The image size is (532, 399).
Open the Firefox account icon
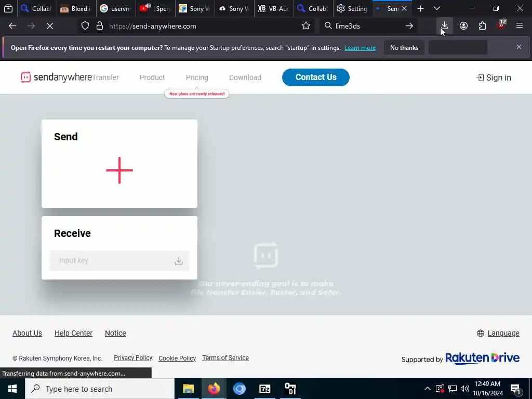click(x=463, y=26)
